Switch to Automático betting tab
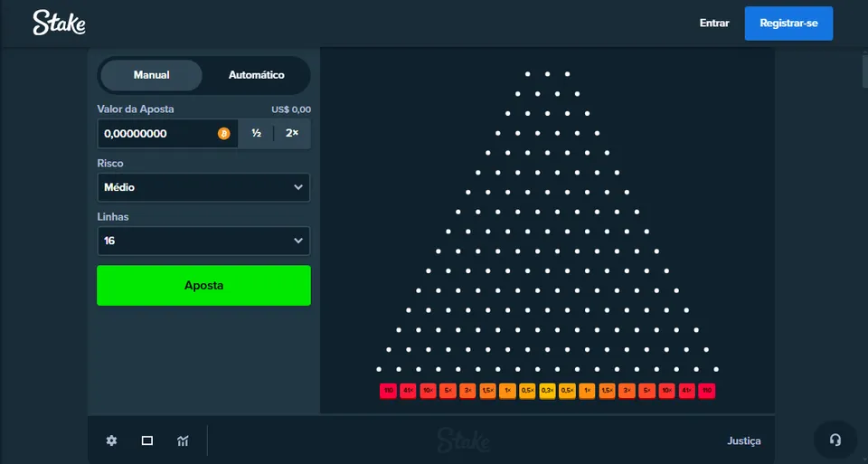868x464 pixels. 256,75
